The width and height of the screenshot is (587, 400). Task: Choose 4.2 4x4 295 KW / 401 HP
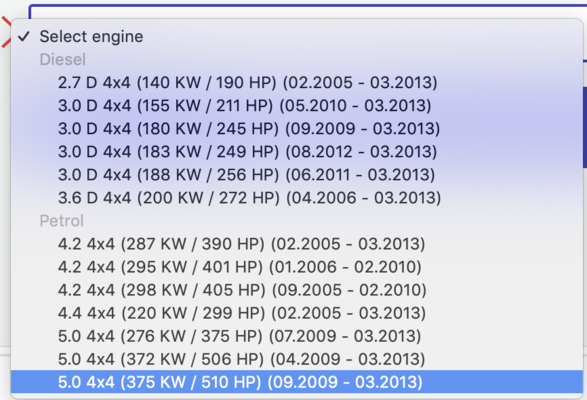(297, 267)
